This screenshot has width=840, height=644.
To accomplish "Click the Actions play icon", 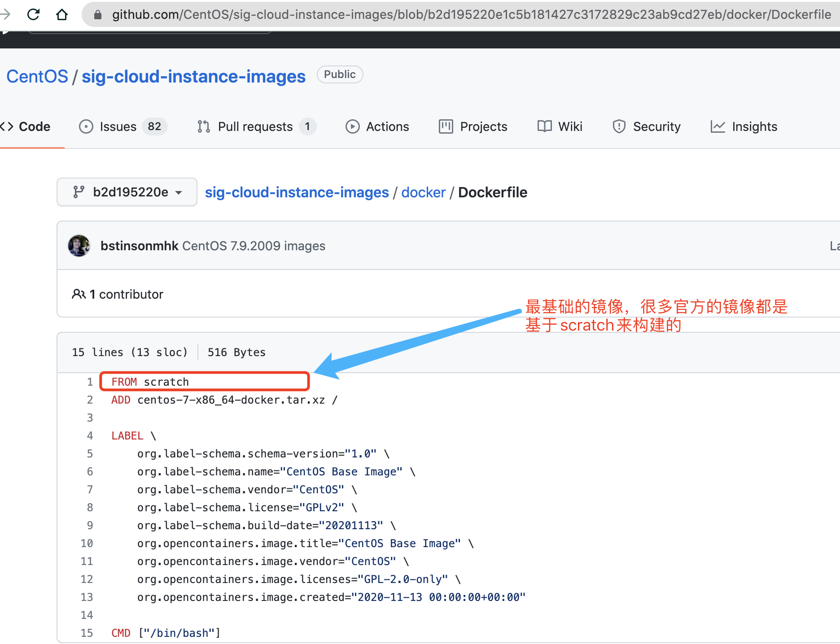I will click(353, 126).
